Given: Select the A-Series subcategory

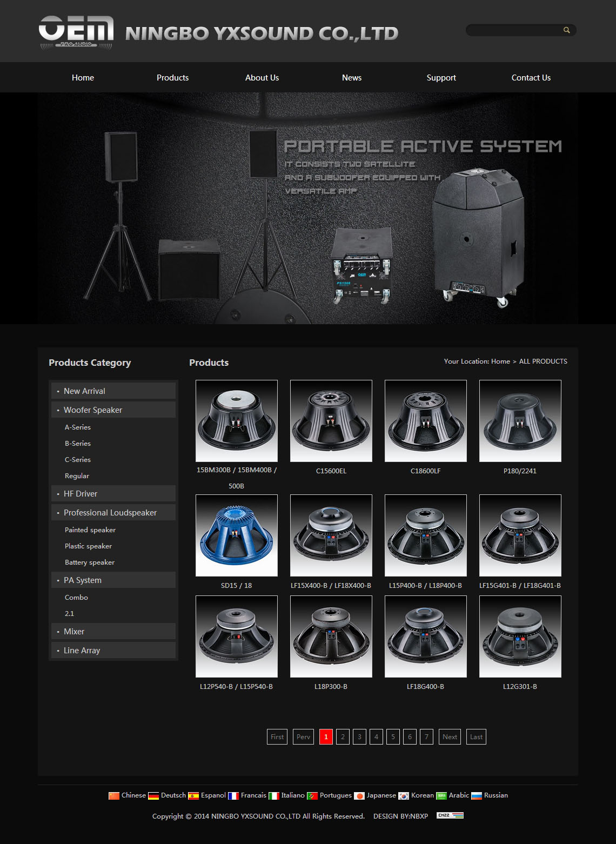Looking at the screenshot, I should pyautogui.click(x=78, y=427).
